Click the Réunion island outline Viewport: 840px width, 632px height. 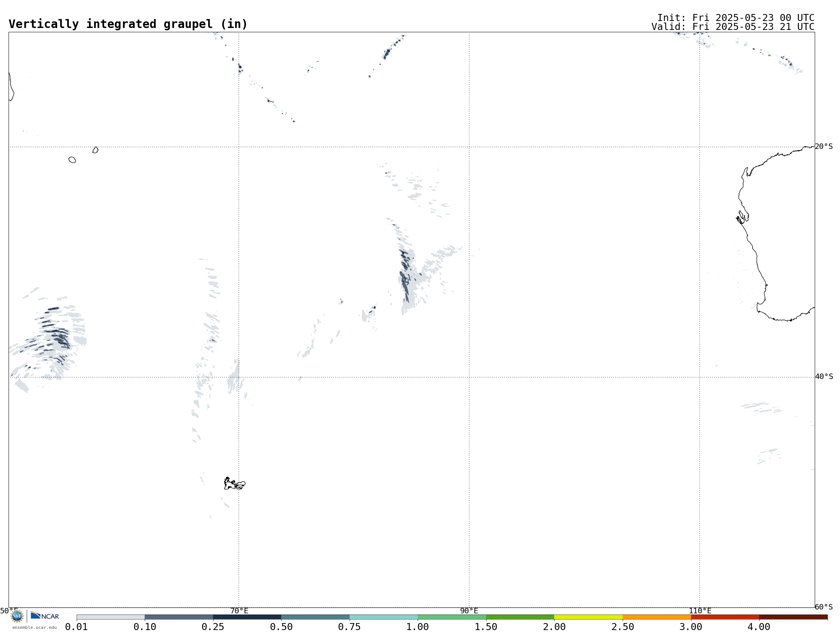pos(72,160)
